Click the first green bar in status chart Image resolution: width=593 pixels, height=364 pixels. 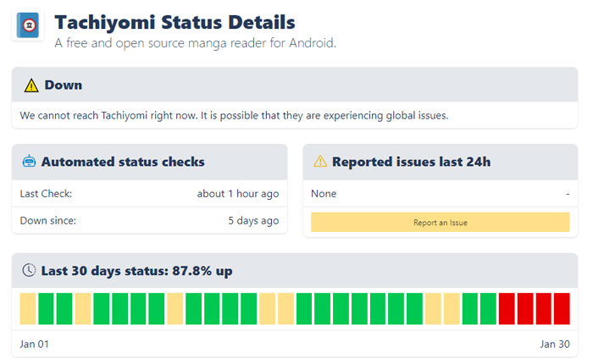point(46,309)
